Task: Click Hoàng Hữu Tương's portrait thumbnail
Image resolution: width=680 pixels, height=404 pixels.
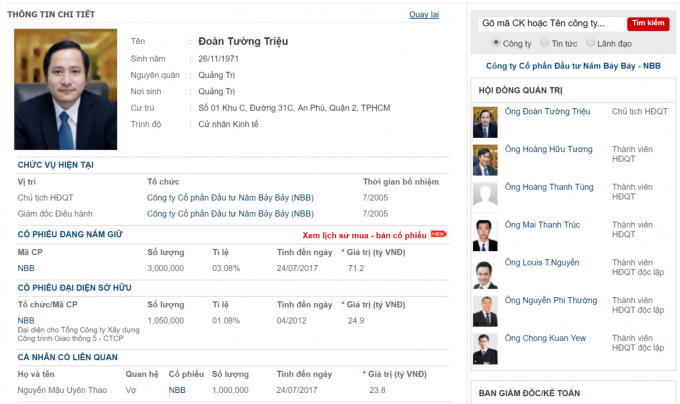Action: click(x=485, y=159)
